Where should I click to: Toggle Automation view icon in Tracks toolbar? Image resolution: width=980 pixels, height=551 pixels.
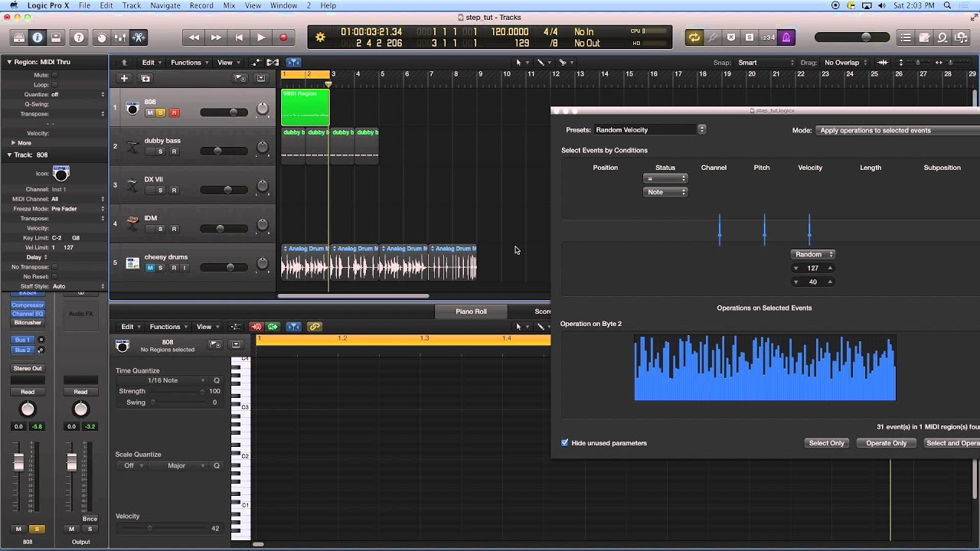tap(256, 63)
